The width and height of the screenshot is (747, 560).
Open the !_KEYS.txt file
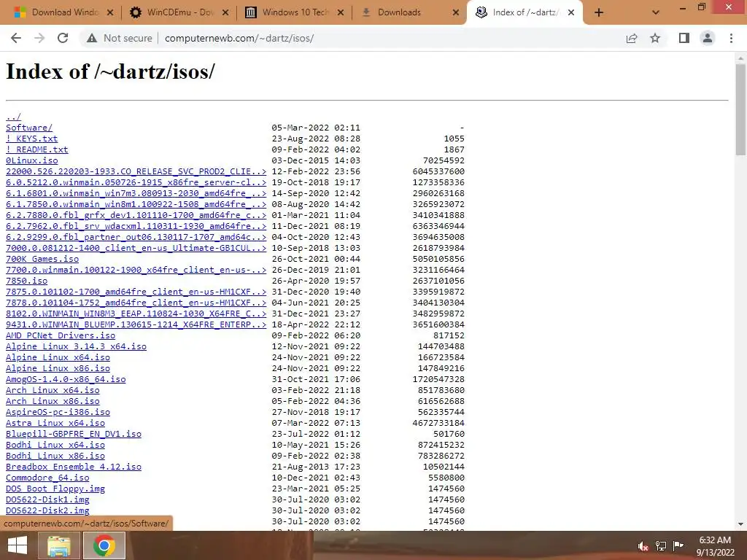coord(32,139)
